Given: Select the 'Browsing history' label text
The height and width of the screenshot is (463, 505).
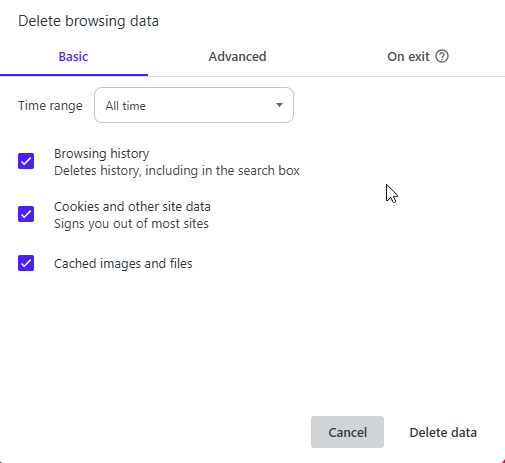Looking at the screenshot, I should click(x=102, y=154).
